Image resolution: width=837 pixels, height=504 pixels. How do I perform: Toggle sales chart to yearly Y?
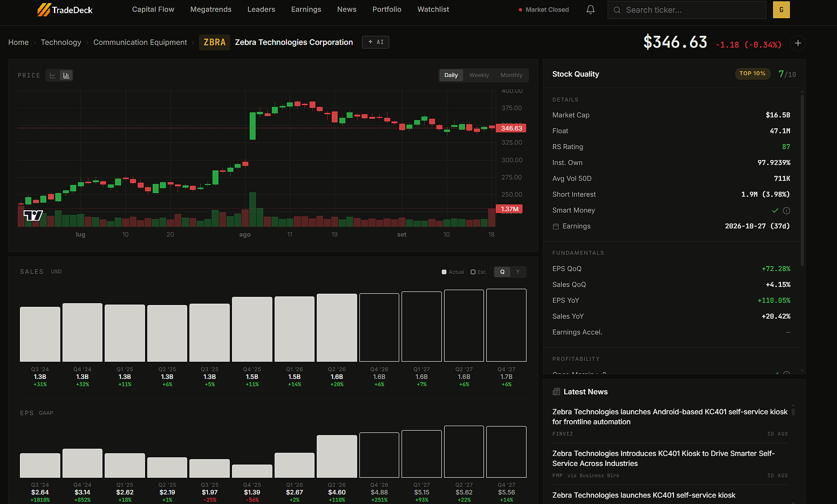[518, 272]
